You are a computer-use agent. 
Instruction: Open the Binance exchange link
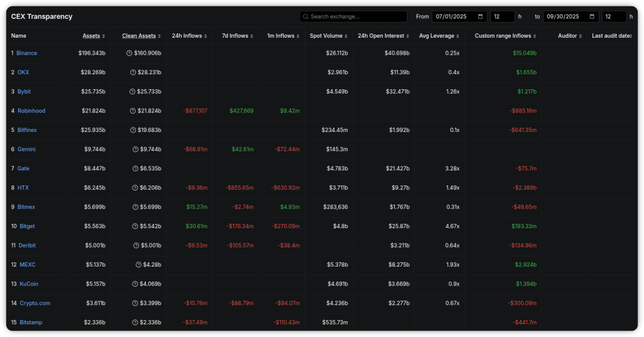26,53
